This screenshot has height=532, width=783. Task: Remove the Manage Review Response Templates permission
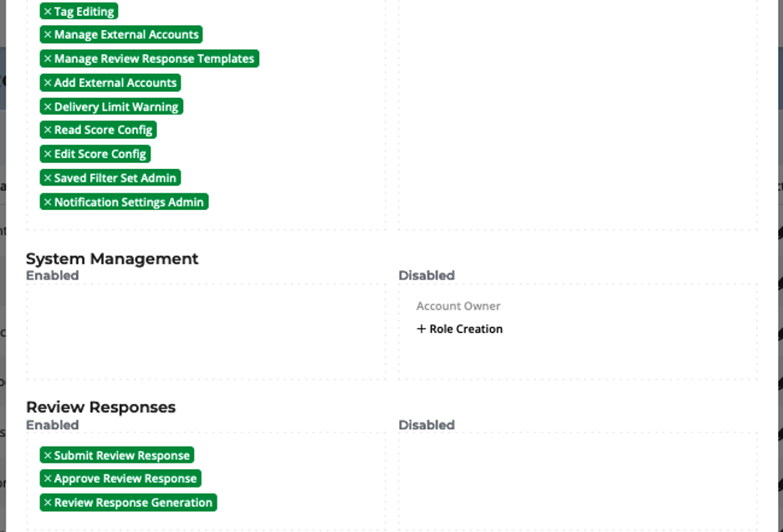(46, 59)
